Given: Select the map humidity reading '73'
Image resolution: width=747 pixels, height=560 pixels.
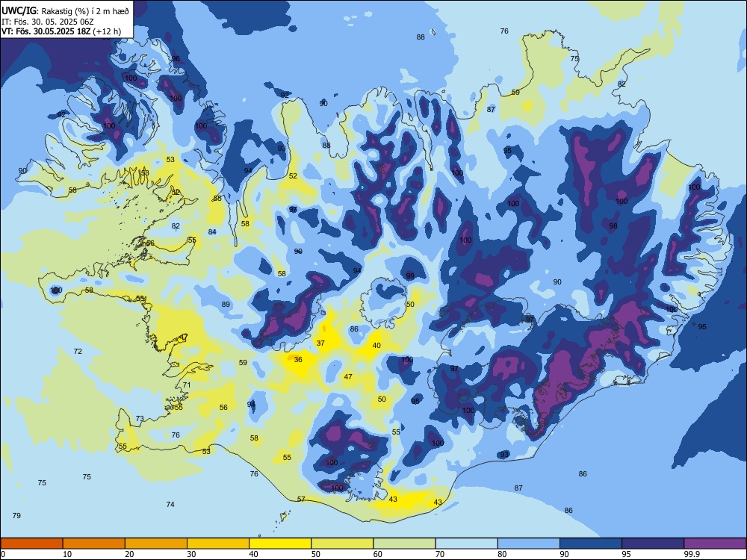Looking at the screenshot, I should [140, 419].
